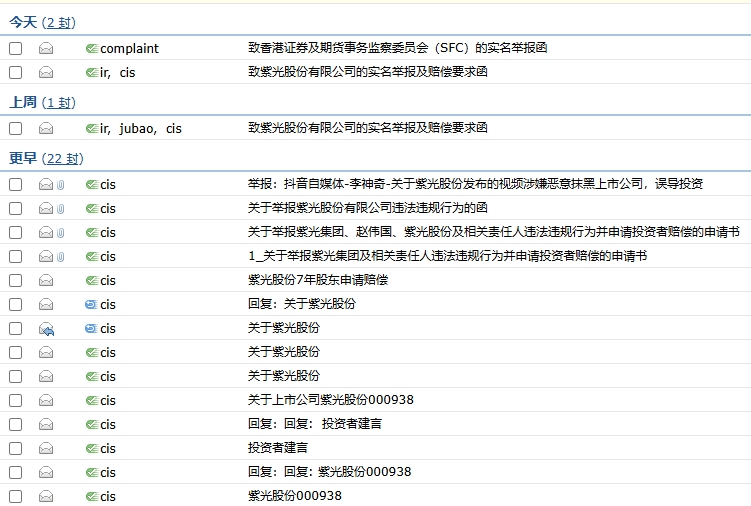Viewport: 751px width, 506px height.
Task: Open subject 关于举报紫光股份有限公司违法违规行为的函
Action: tap(368, 208)
